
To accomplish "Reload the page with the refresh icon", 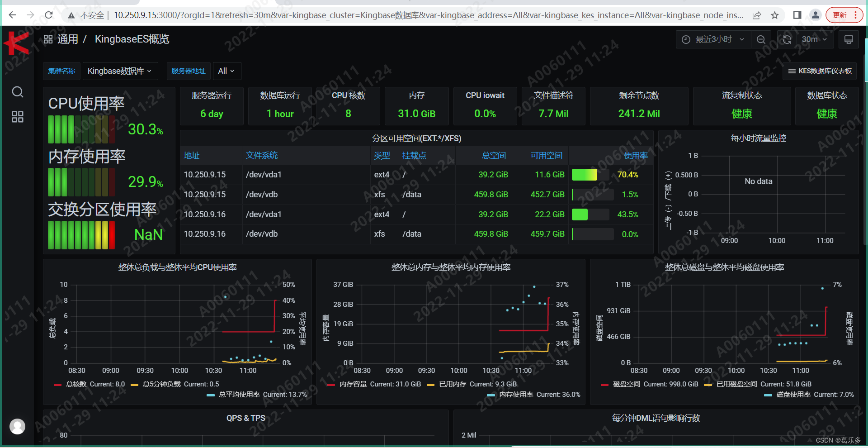I will 49,15.
